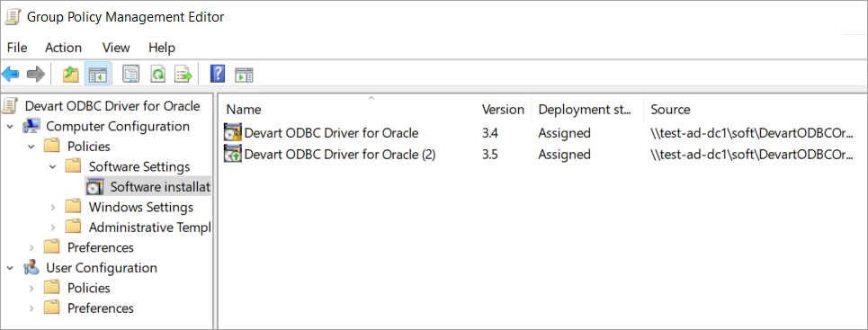Sort the list by the Version column
Viewport: 868px width, 330px height.
[503, 109]
